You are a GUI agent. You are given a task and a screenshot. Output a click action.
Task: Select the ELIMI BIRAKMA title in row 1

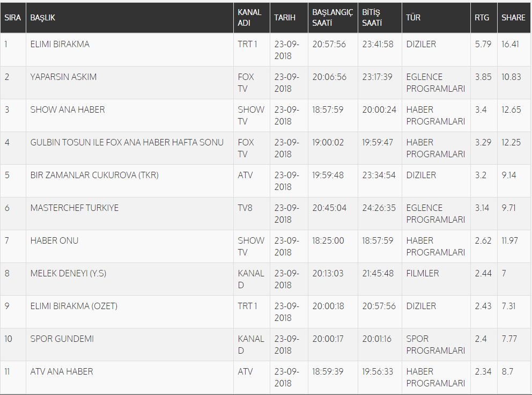tap(60, 44)
